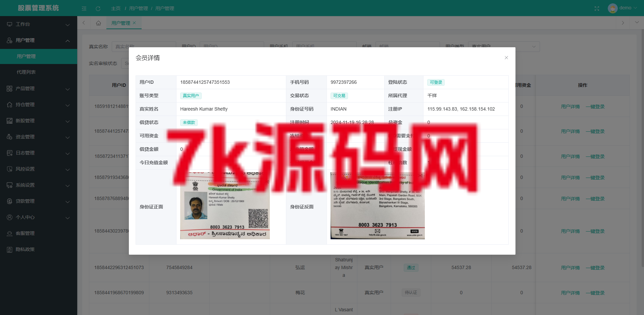Viewport: 644px width, 315px height.
Task: Expand the 工作台 sidebar menu
Action: (x=39, y=24)
